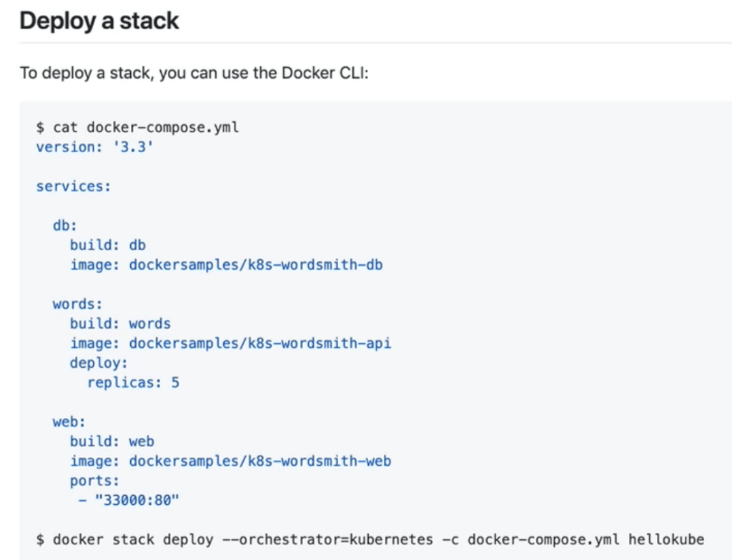The image size is (732, 560).
Task: Click the k8s-wordsmith-web image name
Action: (x=259, y=461)
